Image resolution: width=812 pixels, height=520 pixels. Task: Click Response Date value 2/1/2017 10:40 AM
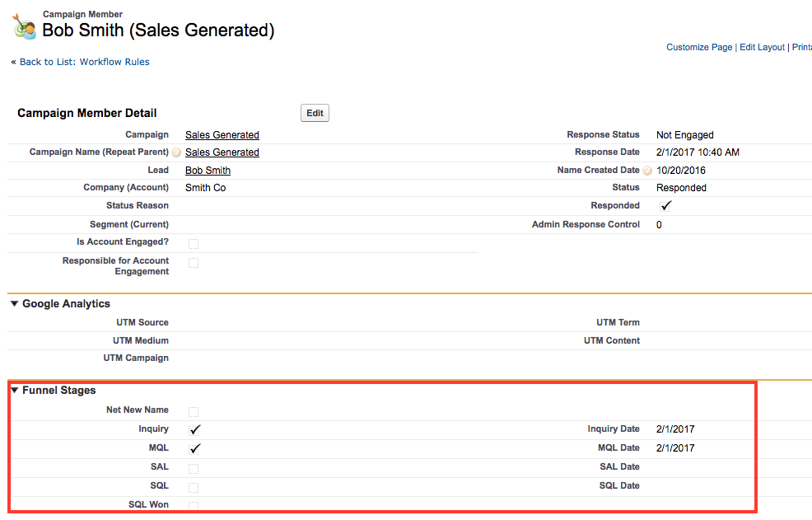pyautogui.click(x=698, y=152)
